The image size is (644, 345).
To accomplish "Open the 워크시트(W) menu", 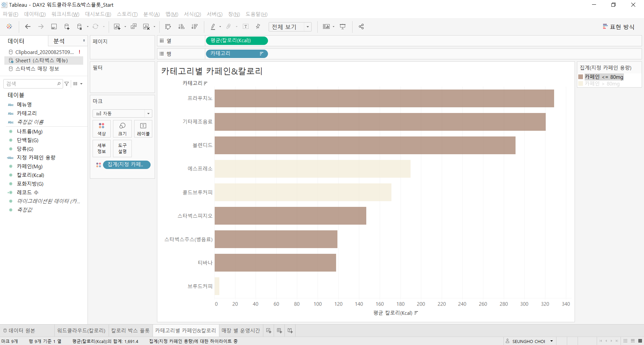I will 65,14.
